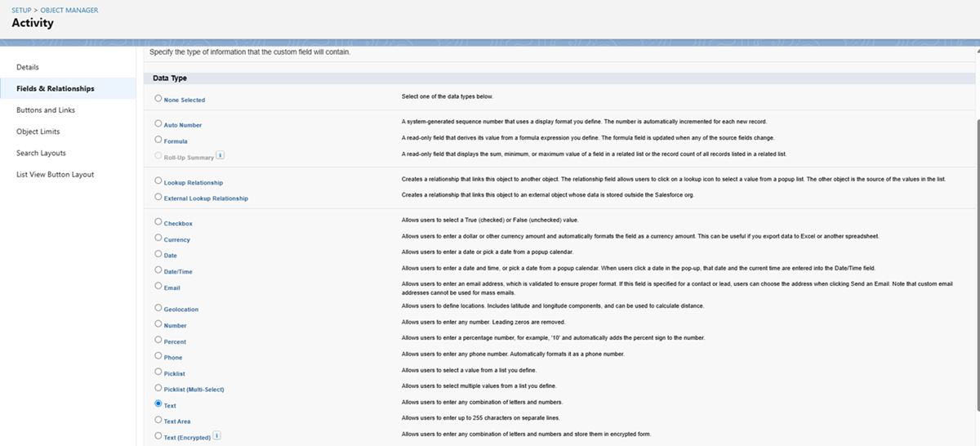Choose Email data type
The image size is (980, 446).
[x=158, y=286]
